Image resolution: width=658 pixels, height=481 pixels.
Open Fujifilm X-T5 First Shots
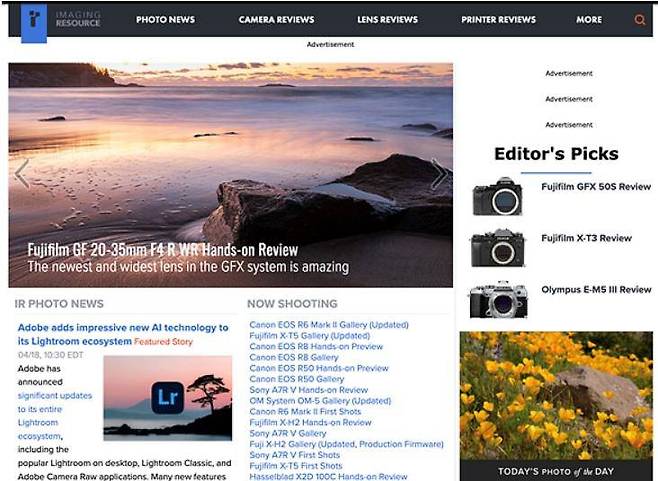[x=296, y=466]
